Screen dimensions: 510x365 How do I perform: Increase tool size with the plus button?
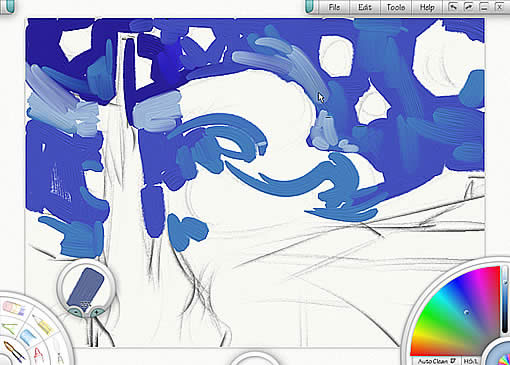tap(97, 312)
